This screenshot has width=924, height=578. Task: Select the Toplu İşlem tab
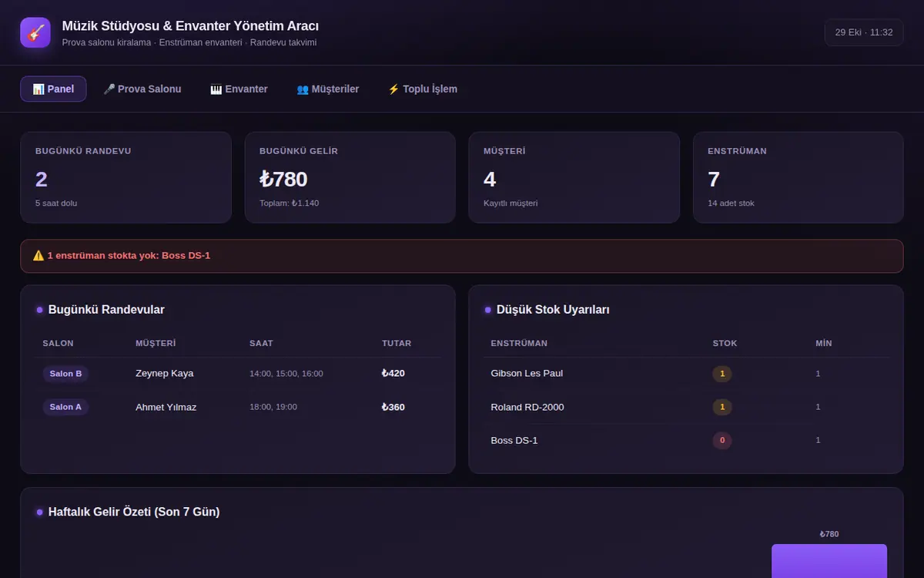(423, 89)
